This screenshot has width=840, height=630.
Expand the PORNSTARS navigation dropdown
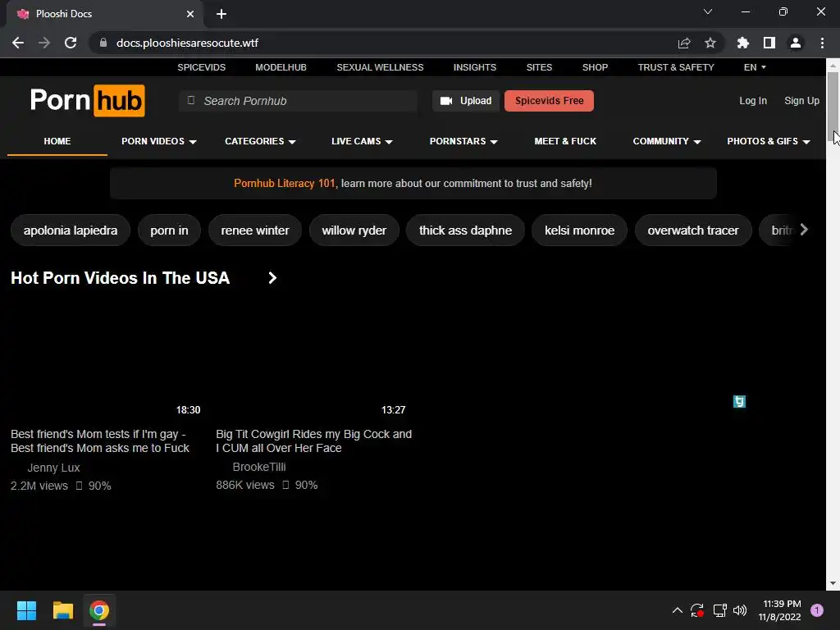pyautogui.click(x=463, y=141)
